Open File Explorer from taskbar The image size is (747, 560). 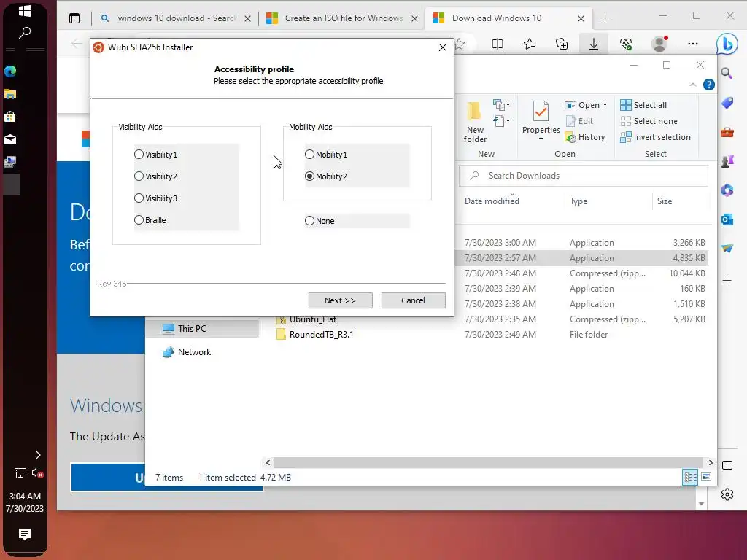click(10, 94)
